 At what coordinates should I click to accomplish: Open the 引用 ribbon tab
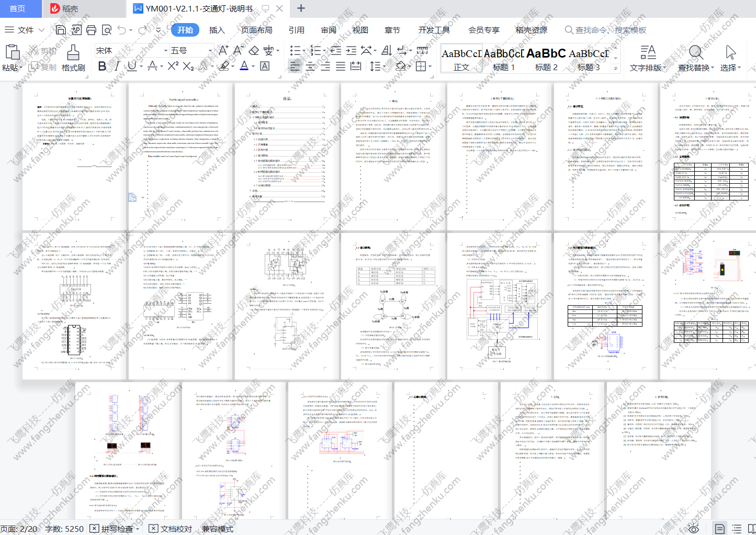297,30
